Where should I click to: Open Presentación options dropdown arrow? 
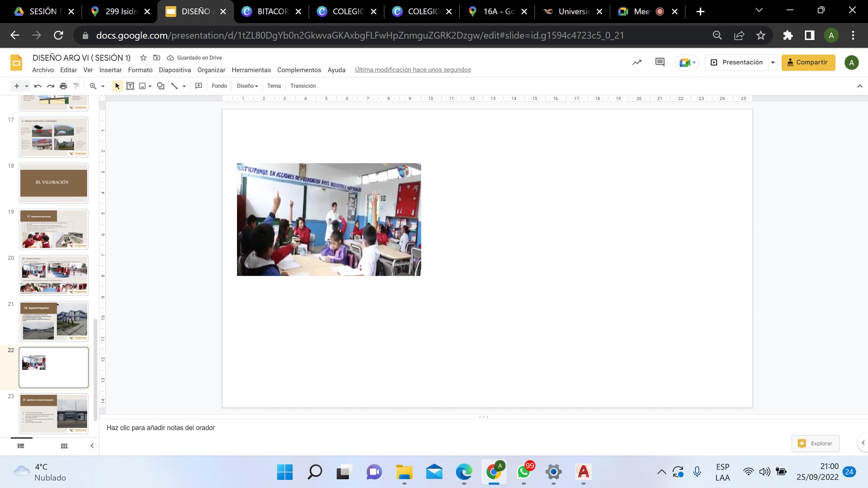(773, 63)
